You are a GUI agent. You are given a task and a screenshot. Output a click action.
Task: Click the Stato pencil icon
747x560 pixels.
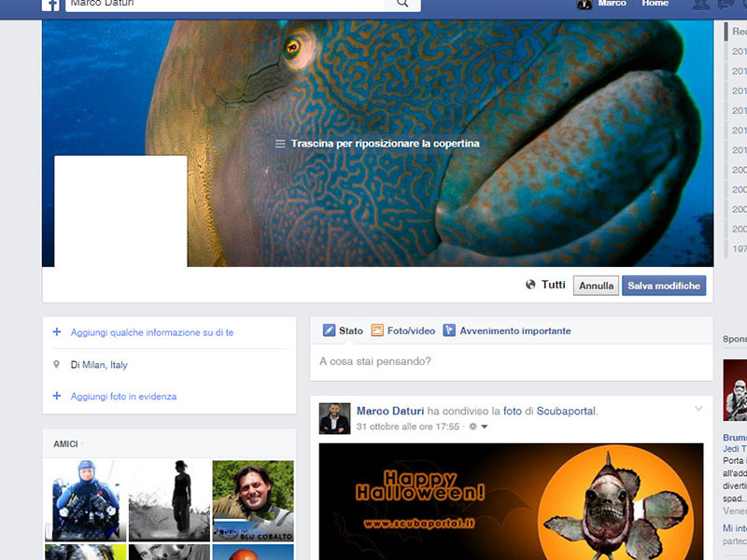pos(329,330)
